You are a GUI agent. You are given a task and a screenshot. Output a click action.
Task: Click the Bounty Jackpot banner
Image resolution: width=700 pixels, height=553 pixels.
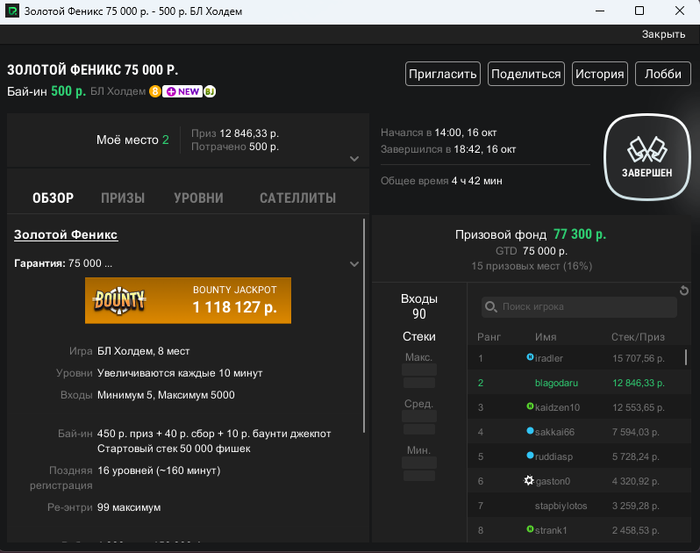click(x=188, y=300)
